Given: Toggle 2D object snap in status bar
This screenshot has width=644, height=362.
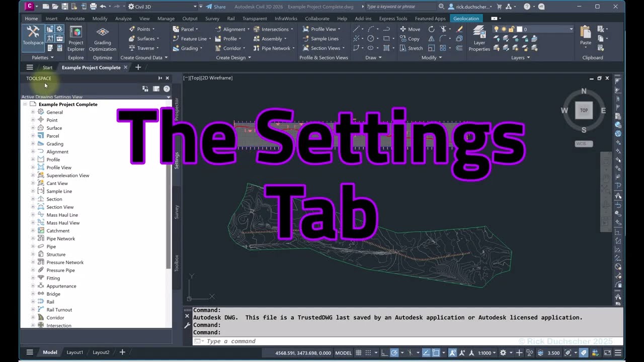Looking at the screenshot, I should pos(436,352).
